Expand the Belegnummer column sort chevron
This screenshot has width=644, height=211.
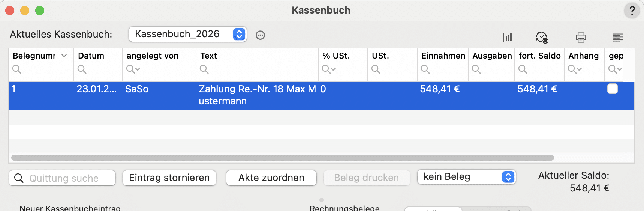coord(64,56)
